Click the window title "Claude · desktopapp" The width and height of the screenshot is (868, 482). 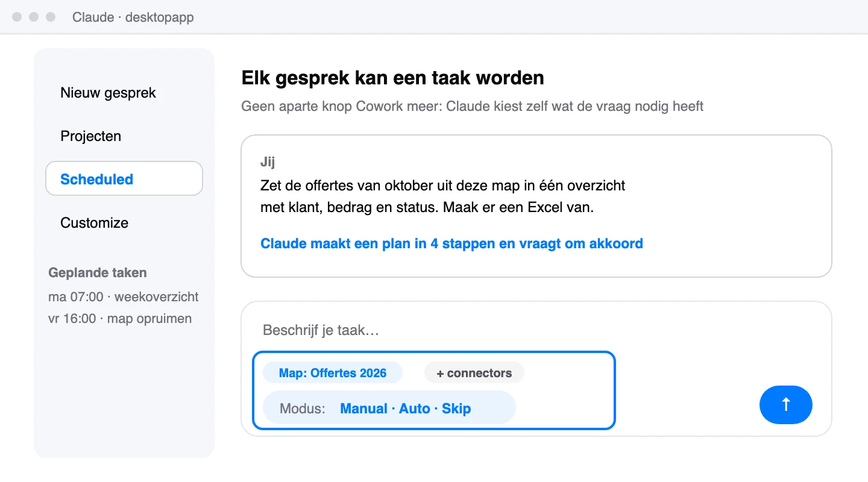point(133,17)
